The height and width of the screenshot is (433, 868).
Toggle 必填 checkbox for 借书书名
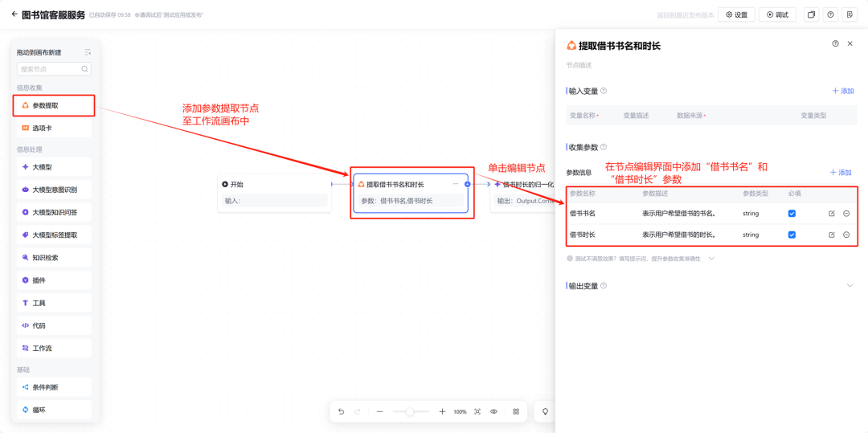coord(792,214)
